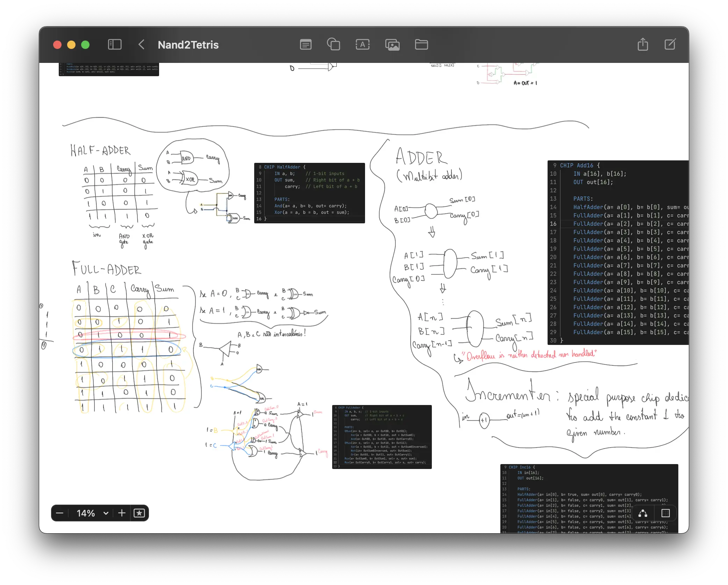Viewport: 728px width, 585px height.
Task: Open the Shapes tool
Action: 334,44
